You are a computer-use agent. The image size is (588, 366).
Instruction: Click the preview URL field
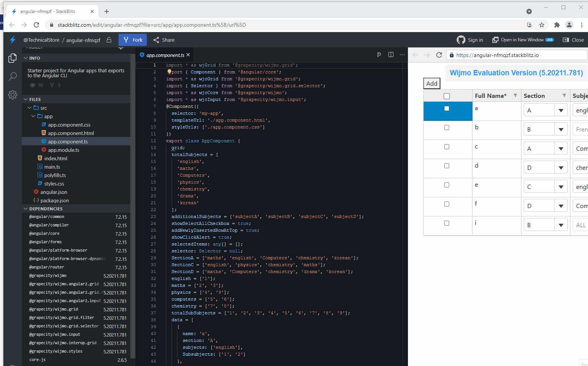[x=517, y=55]
